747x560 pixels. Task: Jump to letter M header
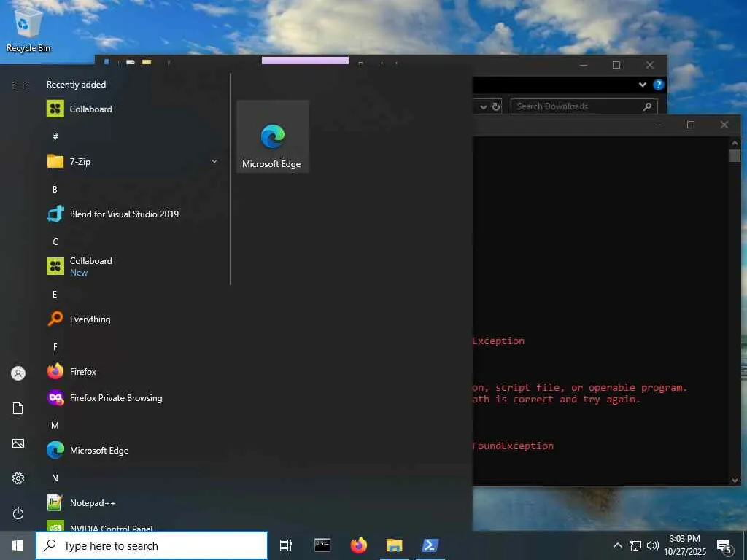(55, 425)
